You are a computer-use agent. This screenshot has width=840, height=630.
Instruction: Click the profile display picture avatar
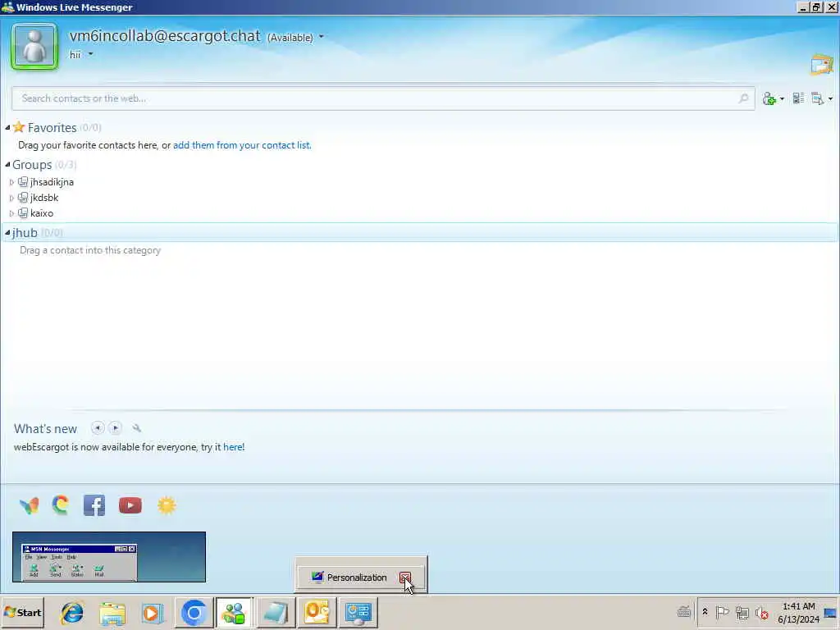pos(34,47)
